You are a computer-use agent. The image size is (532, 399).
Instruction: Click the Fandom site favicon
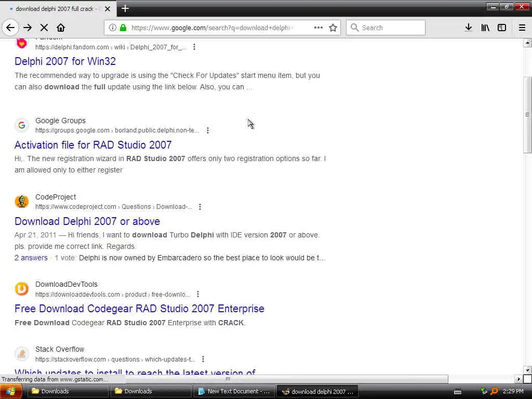(22, 43)
